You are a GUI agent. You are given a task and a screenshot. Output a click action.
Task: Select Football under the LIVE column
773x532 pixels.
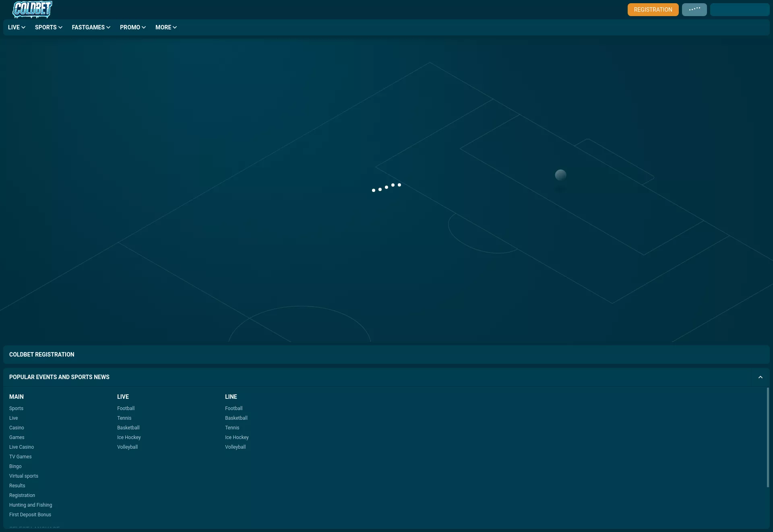point(126,408)
